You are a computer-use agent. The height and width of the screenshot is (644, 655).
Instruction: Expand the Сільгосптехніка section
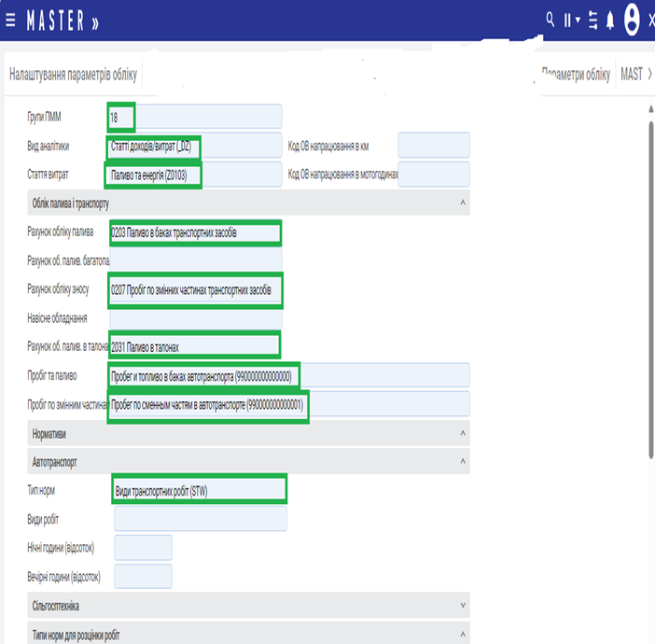click(x=463, y=606)
